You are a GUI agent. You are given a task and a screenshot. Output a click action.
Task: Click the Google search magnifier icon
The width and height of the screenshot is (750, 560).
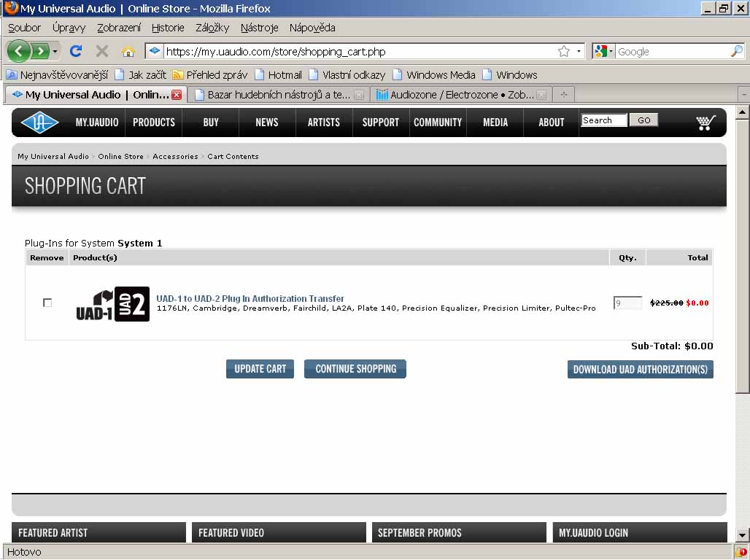coord(736,51)
